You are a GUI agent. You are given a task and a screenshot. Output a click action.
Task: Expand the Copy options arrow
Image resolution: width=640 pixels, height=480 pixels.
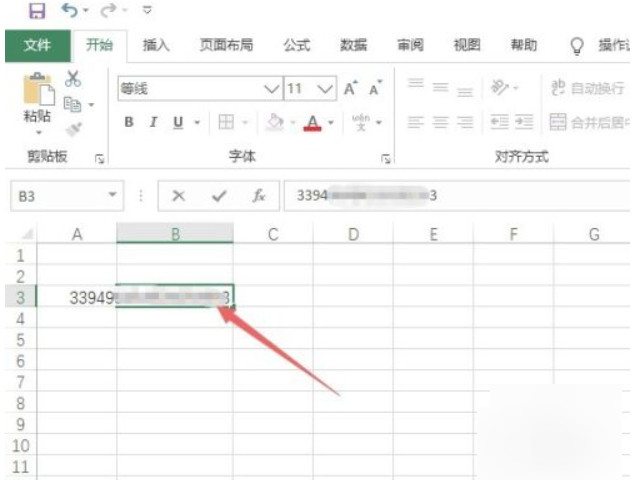(91, 105)
